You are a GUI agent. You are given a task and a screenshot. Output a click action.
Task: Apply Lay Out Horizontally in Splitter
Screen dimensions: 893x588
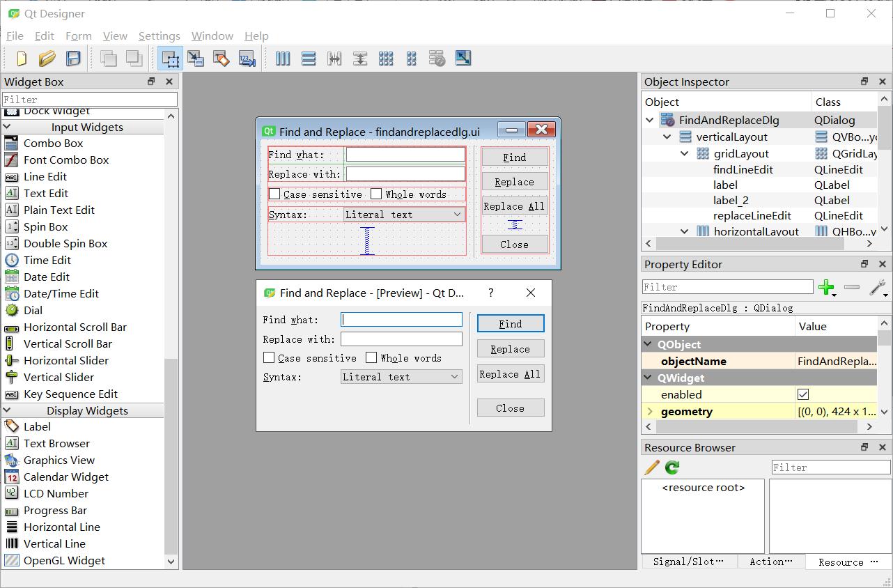(334, 59)
